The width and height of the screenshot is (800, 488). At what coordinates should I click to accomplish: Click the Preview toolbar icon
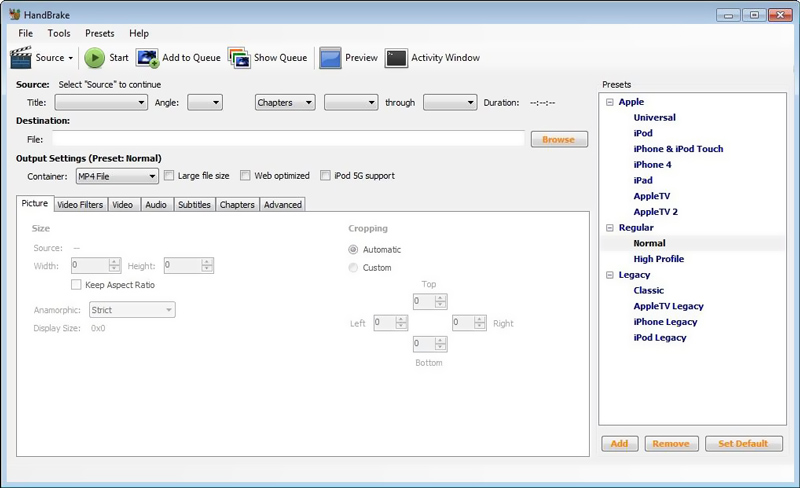[331, 58]
